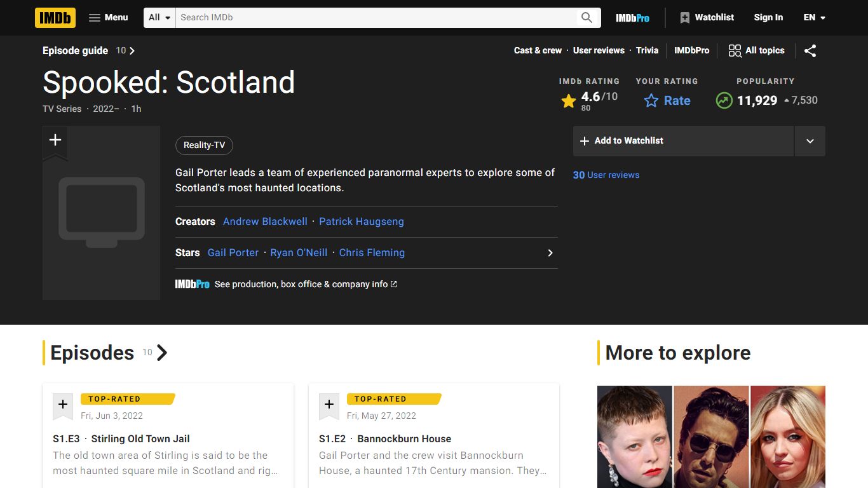Open User reviews in the top bar
The height and width of the screenshot is (488, 868).
tap(599, 51)
